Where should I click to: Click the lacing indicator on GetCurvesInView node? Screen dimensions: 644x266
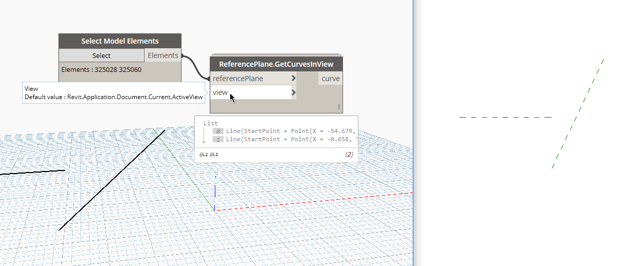(338, 107)
